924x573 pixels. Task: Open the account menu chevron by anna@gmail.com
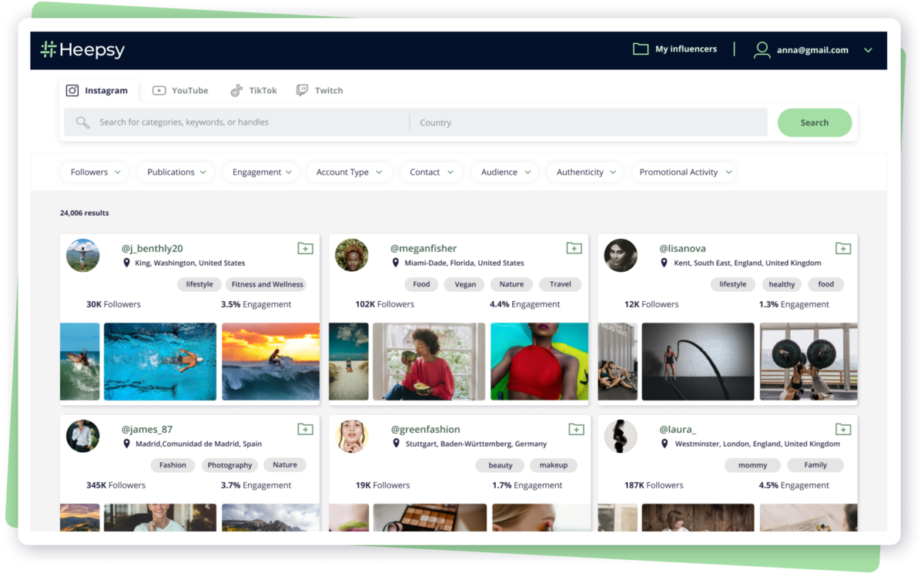point(868,50)
